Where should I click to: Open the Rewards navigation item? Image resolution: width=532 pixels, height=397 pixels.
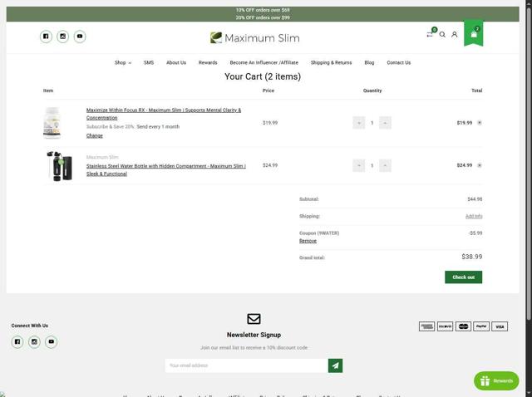[208, 63]
